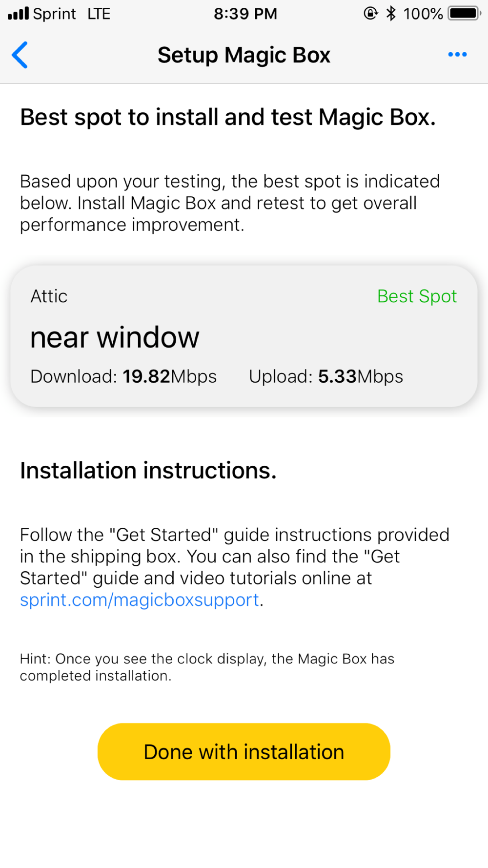The width and height of the screenshot is (488, 868).
Task: Tap the battery icon in status bar
Action: [x=464, y=13]
